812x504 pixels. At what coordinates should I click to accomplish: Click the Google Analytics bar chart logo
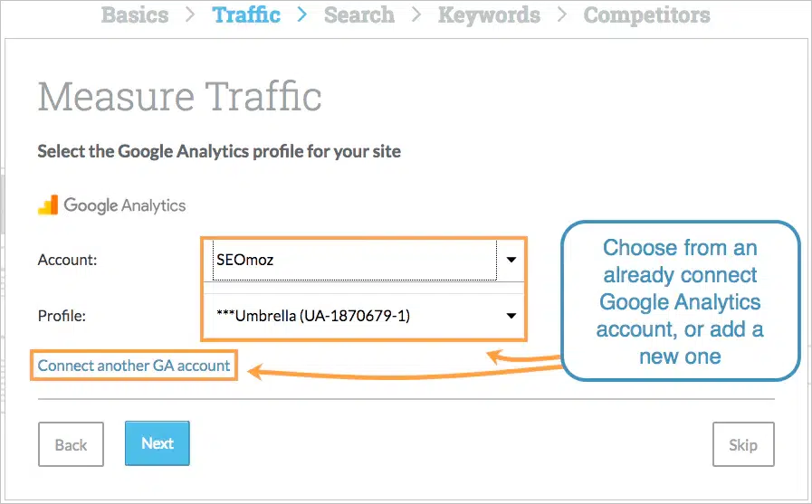point(48,205)
